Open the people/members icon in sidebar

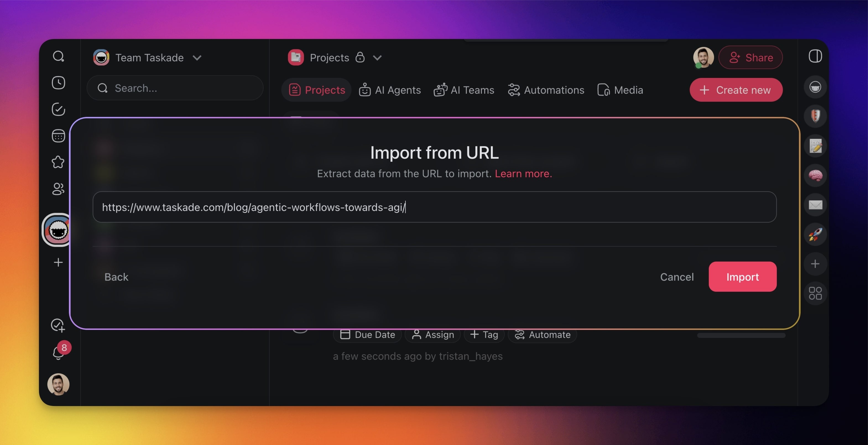58,189
